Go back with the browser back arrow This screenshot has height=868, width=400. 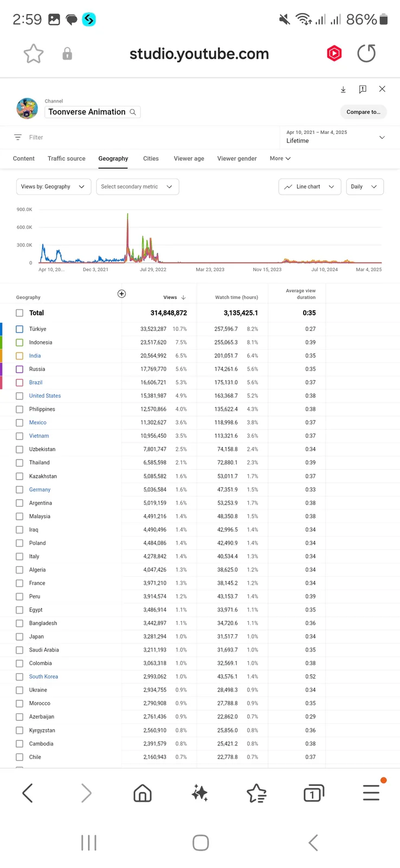point(28,793)
